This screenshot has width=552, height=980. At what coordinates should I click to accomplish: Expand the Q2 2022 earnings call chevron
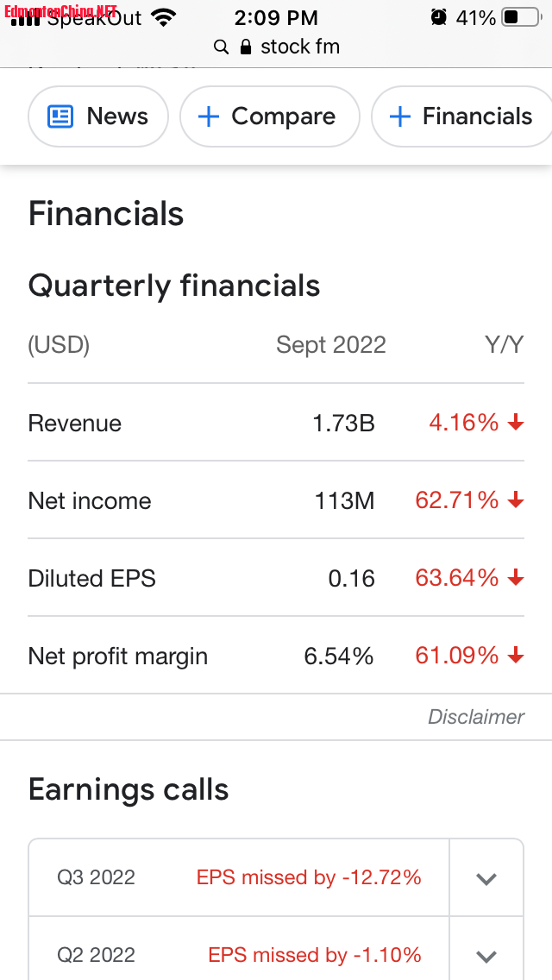[486, 956]
